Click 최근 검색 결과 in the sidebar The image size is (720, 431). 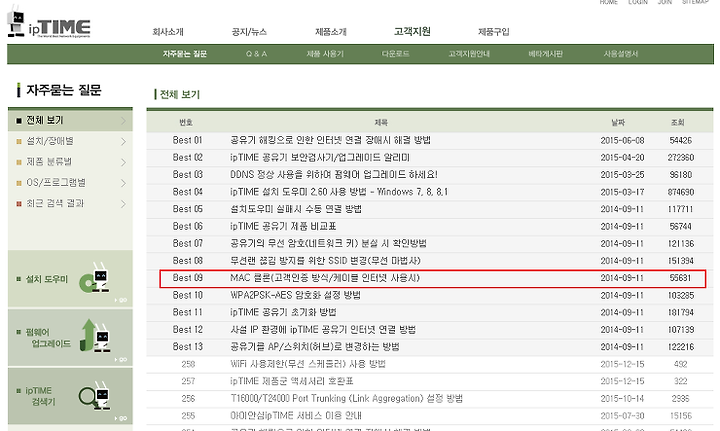click(x=55, y=203)
